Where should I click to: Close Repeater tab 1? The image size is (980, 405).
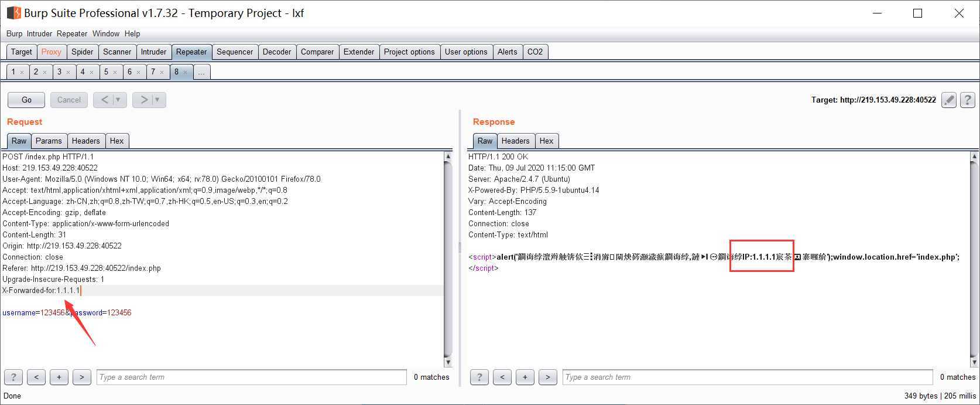22,72
